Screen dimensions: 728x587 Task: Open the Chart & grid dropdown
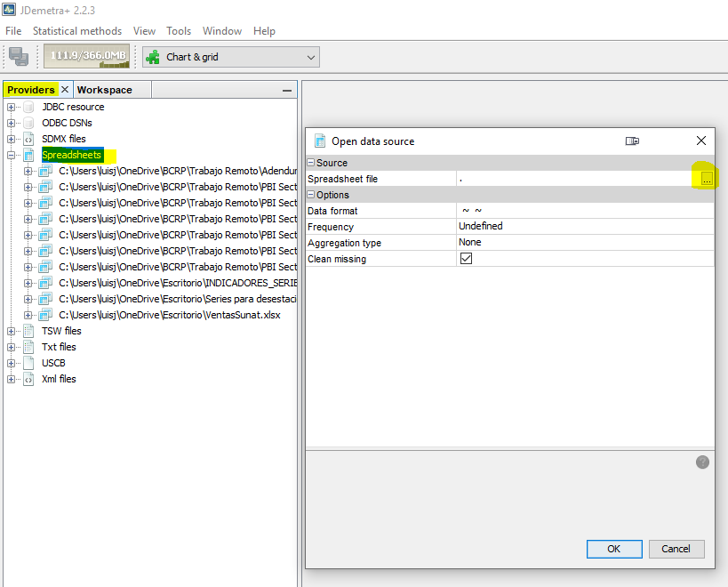310,57
